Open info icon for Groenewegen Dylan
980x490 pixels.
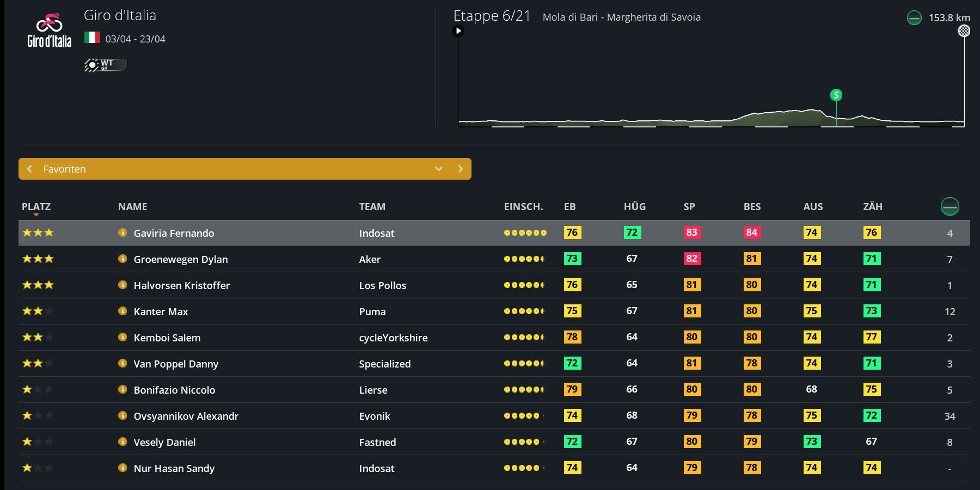click(x=122, y=259)
